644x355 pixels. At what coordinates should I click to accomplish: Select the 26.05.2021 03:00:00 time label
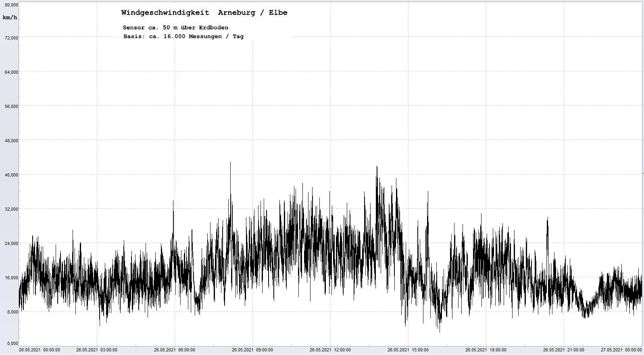(x=97, y=350)
